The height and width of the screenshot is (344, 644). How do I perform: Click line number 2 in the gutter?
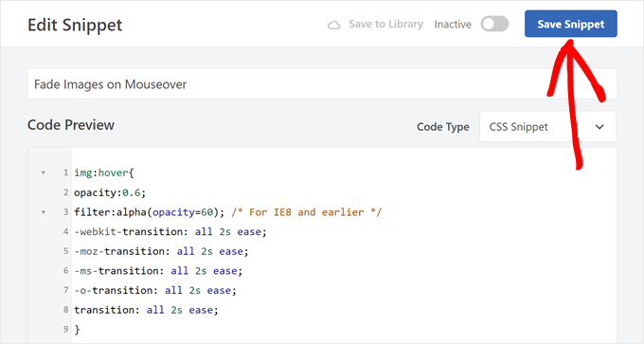pyautogui.click(x=65, y=192)
